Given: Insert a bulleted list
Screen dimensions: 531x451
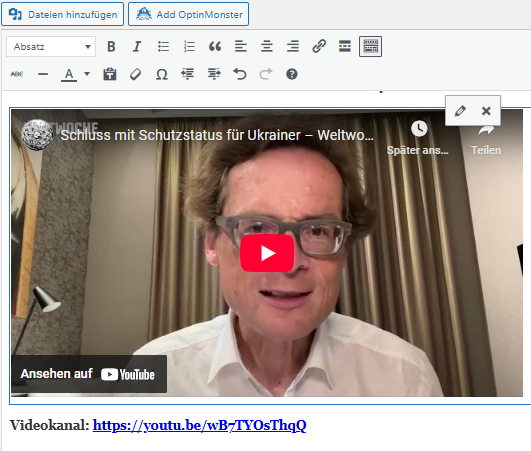Looking at the screenshot, I should [163, 46].
